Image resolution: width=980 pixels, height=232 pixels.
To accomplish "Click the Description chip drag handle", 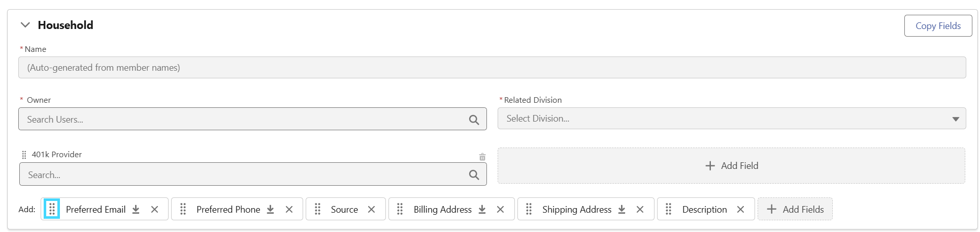I will (x=668, y=209).
